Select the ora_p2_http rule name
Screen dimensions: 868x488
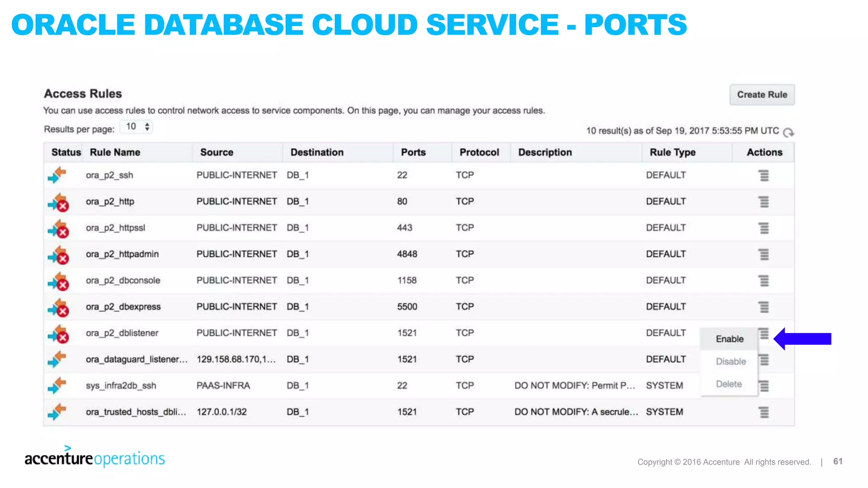[110, 202]
